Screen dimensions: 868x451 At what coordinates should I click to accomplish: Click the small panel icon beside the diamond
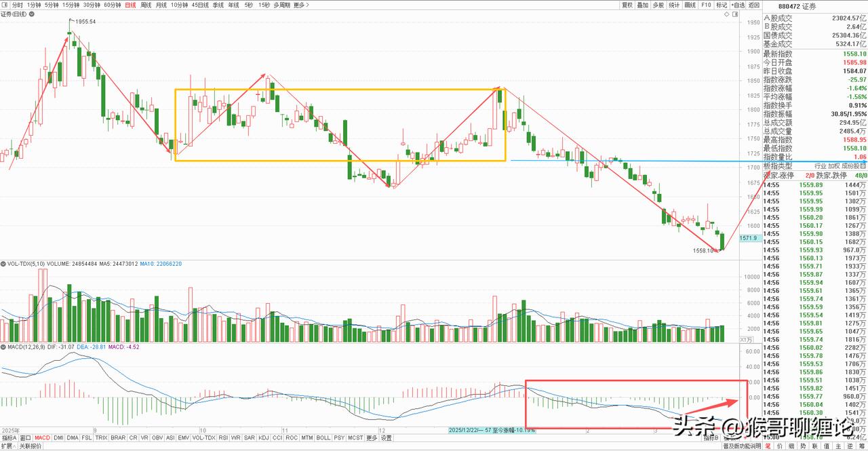[735, 14]
